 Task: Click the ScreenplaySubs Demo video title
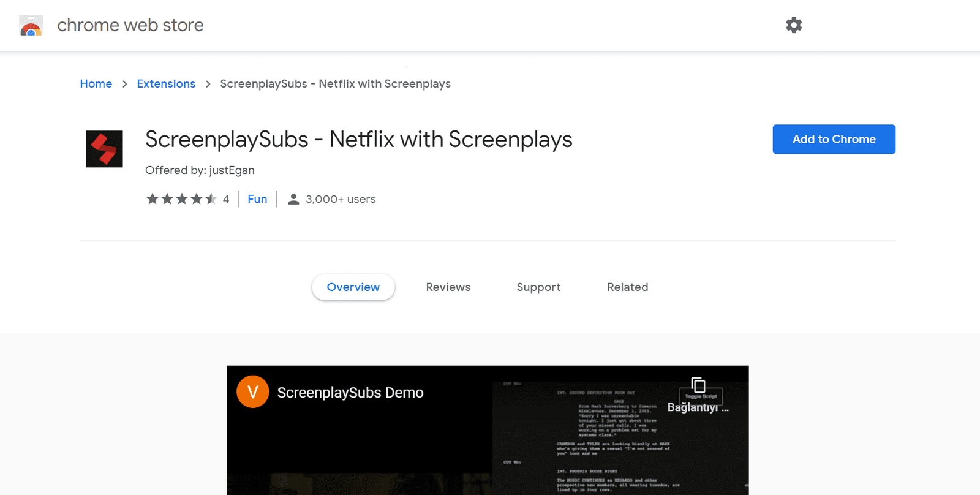pos(350,393)
